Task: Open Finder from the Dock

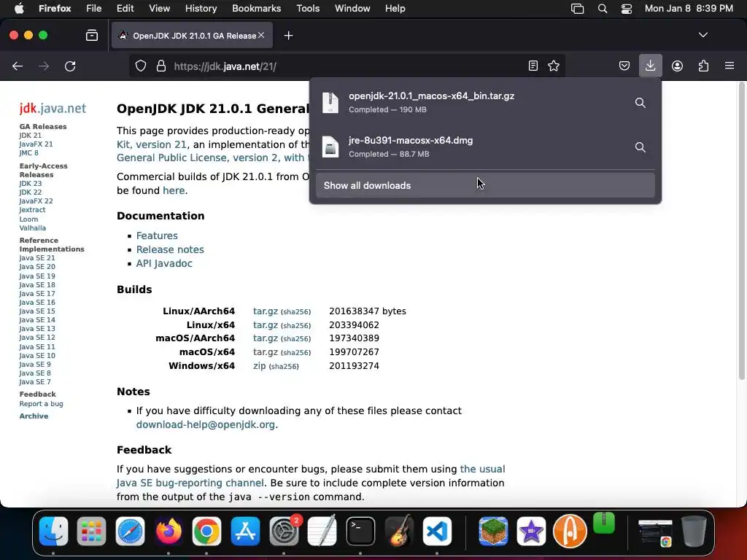Action: coord(53,531)
